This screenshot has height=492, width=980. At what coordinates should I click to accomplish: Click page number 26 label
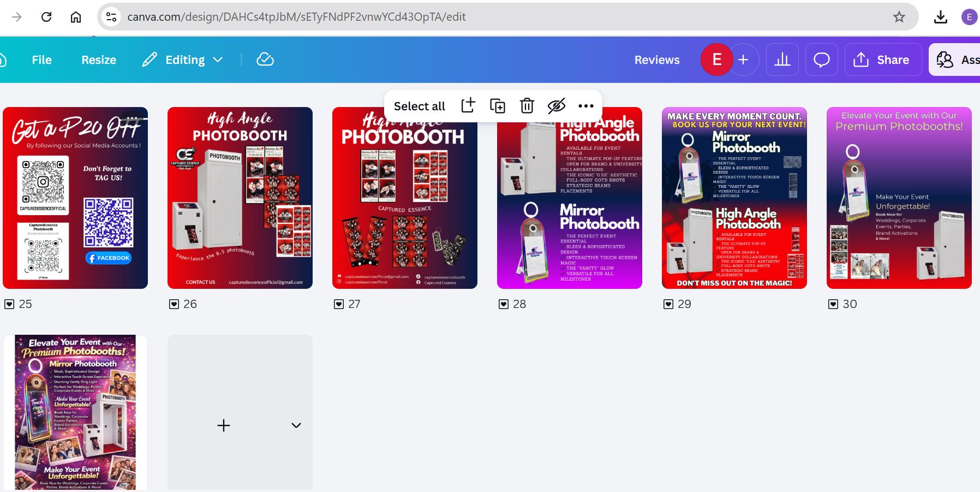190,304
